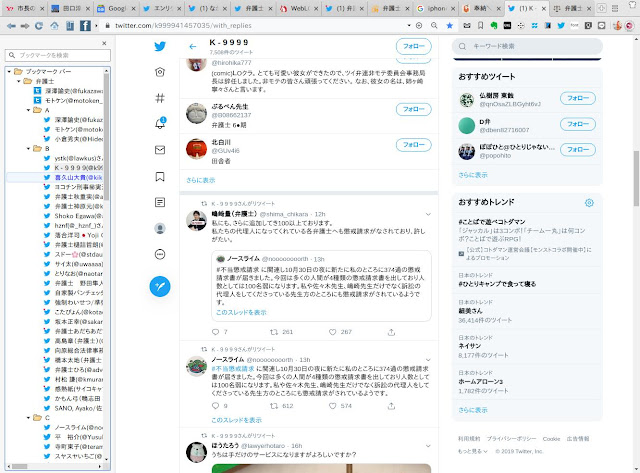Open the Shimazaki tweet's dropdown caret
The width and height of the screenshot is (640, 473).
[428, 214]
